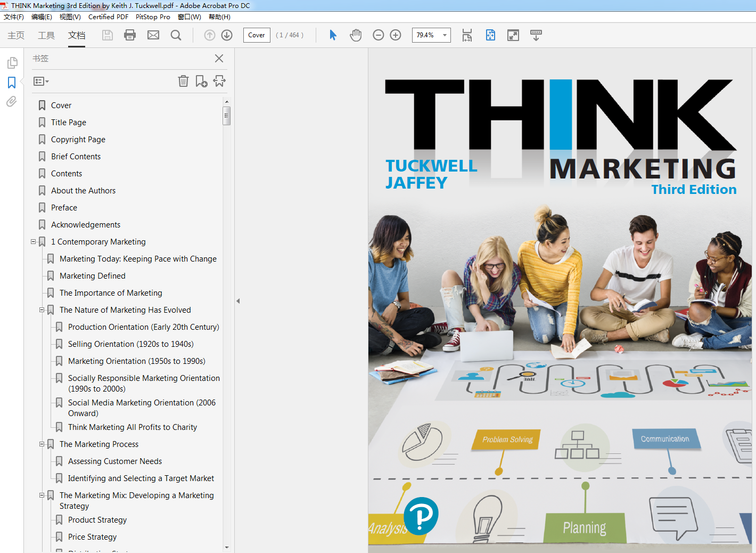756x553 pixels.
Task: Go to Contents bookmark
Action: pos(67,174)
